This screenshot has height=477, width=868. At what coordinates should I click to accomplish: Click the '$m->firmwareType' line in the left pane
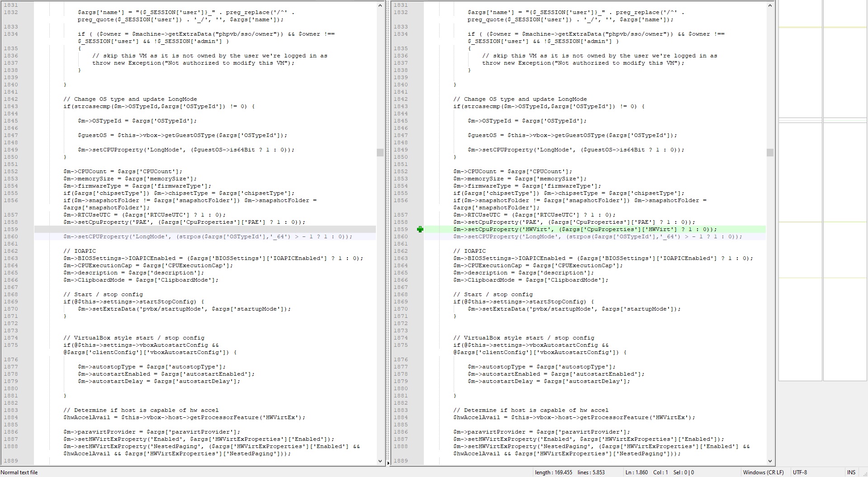tap(138, 186)
